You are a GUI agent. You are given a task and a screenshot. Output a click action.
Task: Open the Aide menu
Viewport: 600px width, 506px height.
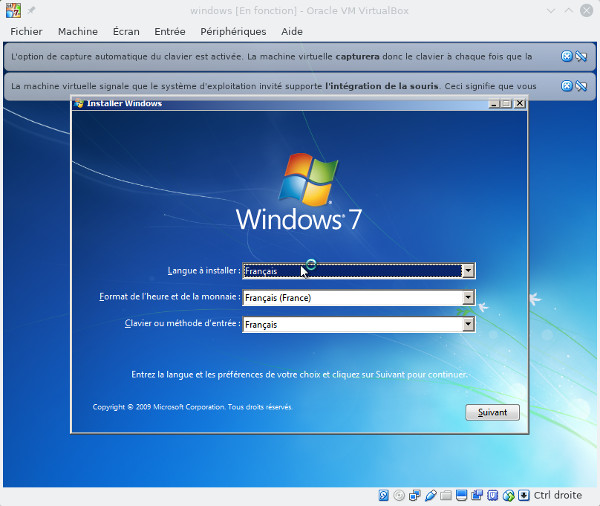[x=292, y=31]
